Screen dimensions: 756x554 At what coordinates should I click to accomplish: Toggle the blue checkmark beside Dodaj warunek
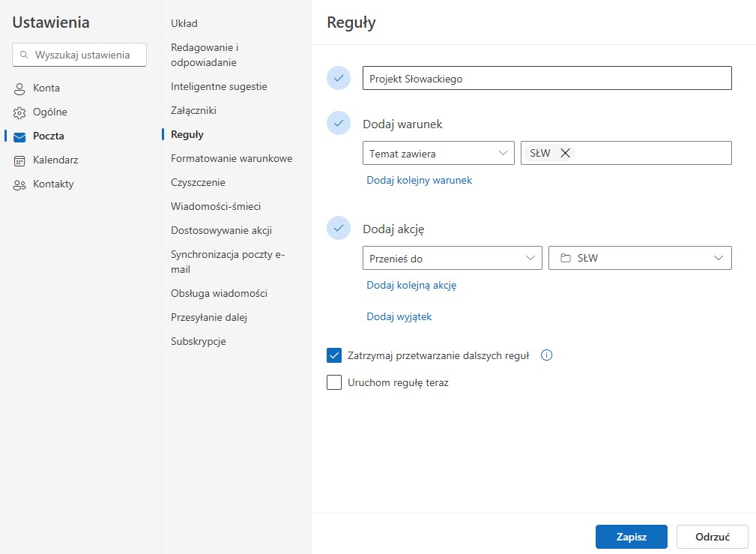tap(339, 123)
